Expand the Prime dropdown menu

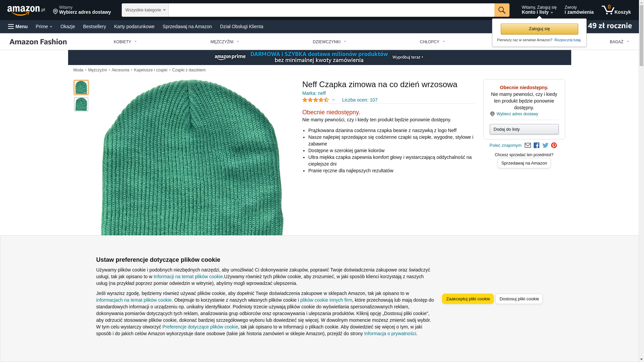coord(44,26)
